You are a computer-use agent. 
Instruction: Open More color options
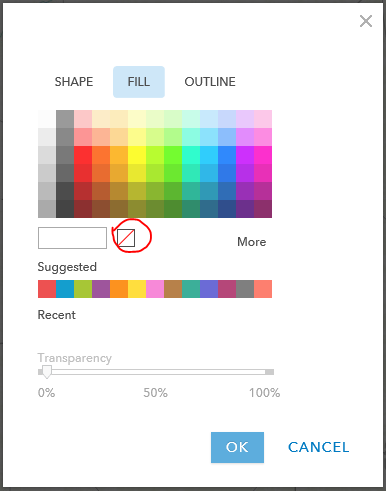coord(251,242)
